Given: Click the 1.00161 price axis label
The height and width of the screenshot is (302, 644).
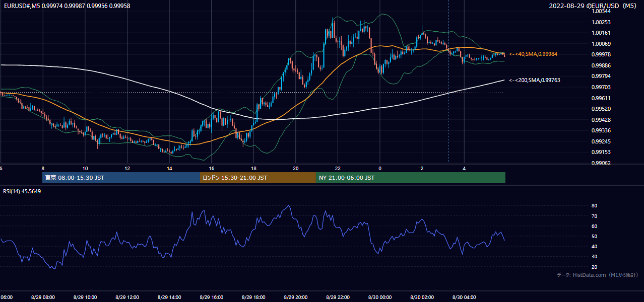Looking at the screenshot, I should point(602,33).
